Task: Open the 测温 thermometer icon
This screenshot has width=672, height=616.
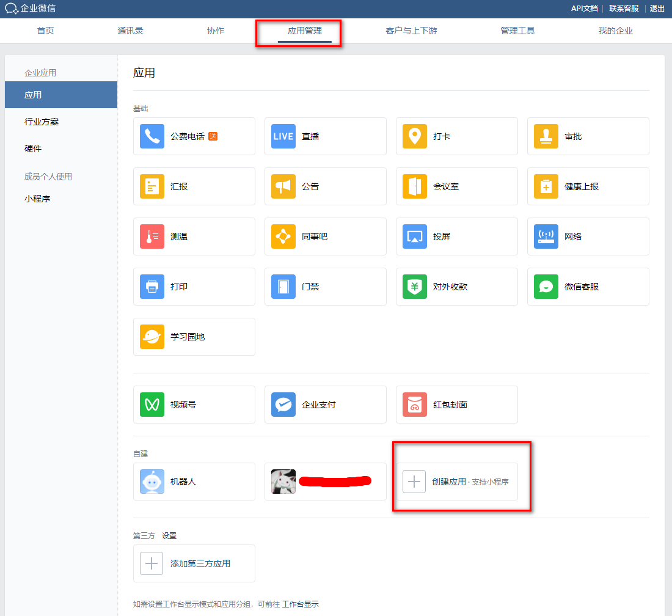Action: coord(152,237)
